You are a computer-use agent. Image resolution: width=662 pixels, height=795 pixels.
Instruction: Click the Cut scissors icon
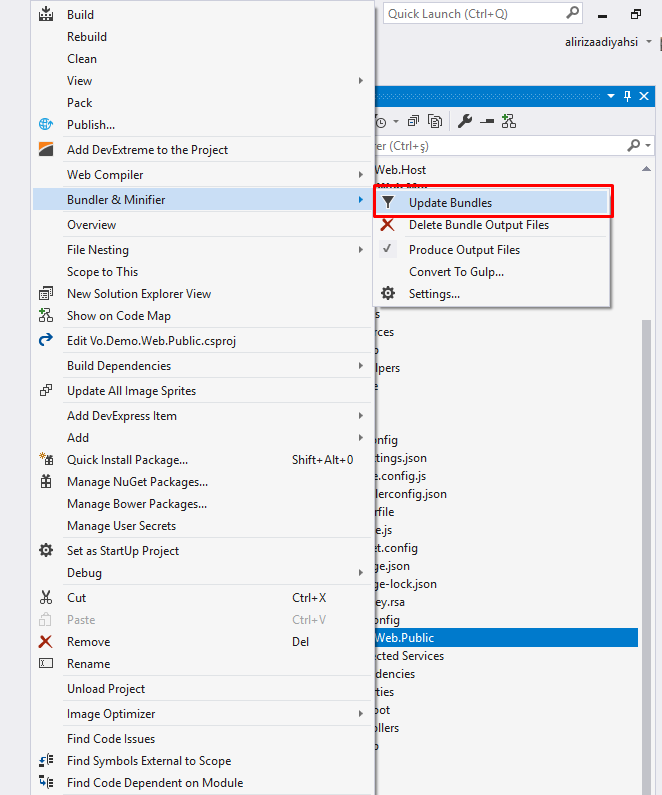[46, 597]
